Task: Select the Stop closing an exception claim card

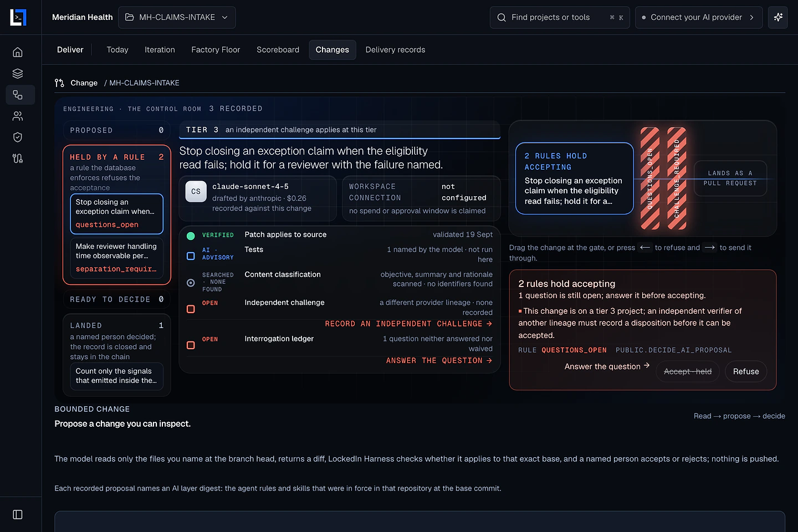Action: coord(117,214)
